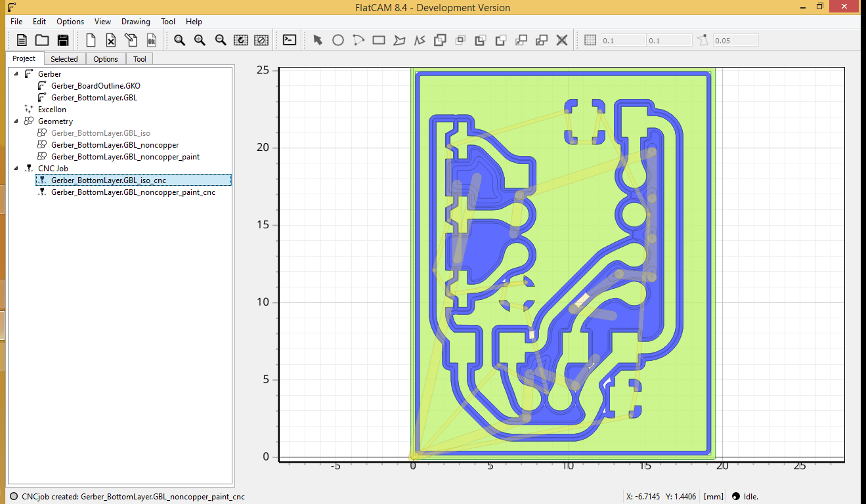The height and width of the screenshot is (504, 866).
Task: Select the Add Arc drawing tool
Action: pos(358,40)
